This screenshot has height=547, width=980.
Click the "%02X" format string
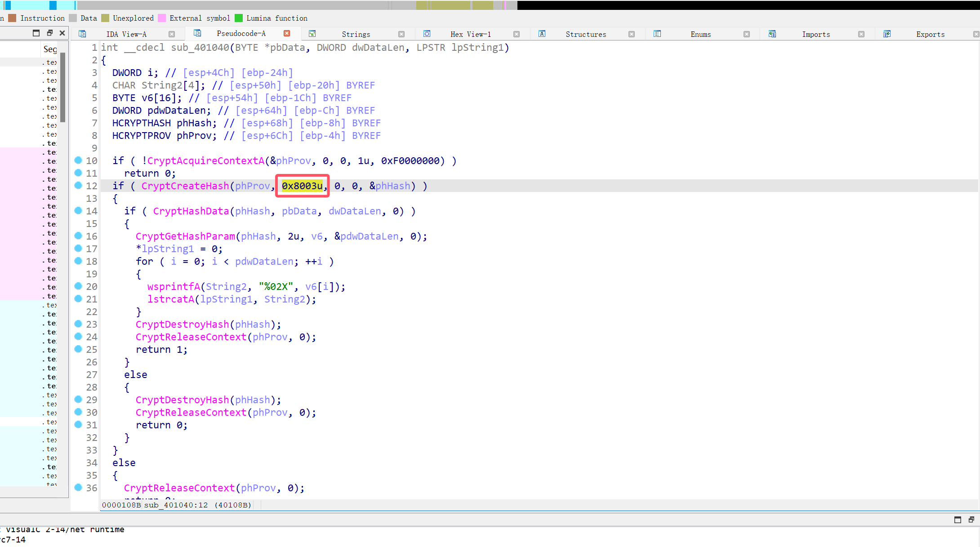[x=276, y=286]
